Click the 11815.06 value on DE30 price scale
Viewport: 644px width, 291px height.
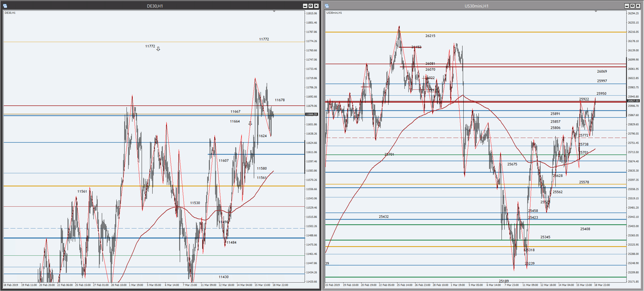pyautogui.click(x=312, y=13)
